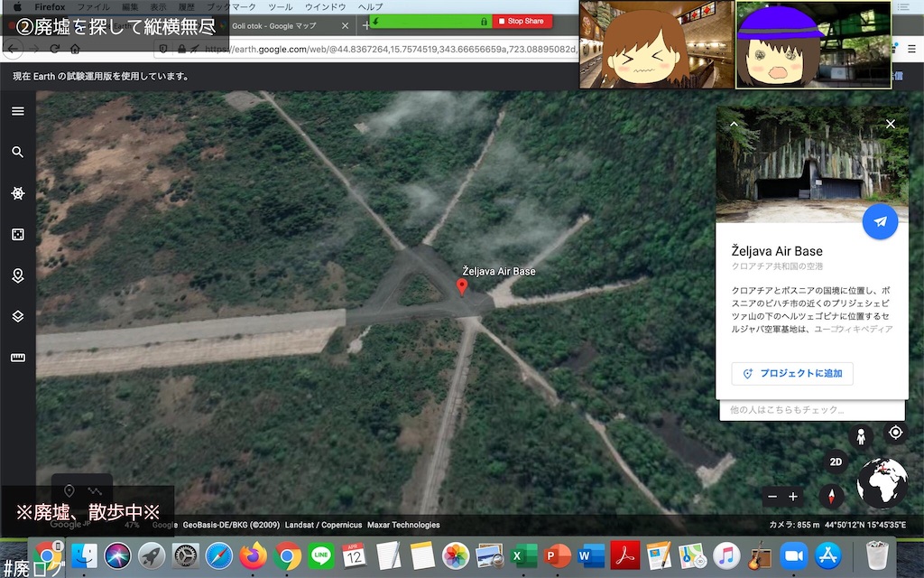
Task: Open Calendar app in Dock
Action: [x=354, y=555]
